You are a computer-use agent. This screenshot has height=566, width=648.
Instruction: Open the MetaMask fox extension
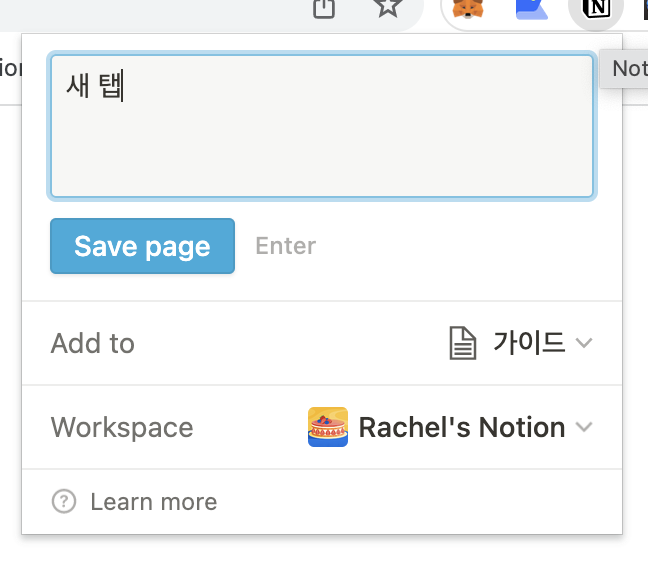[468, 8]
